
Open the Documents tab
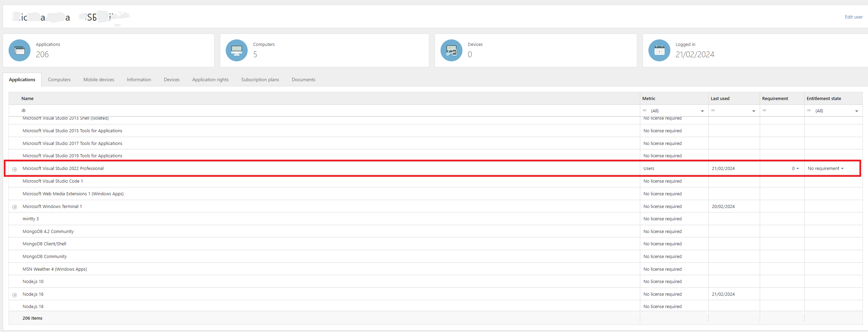[303, 79]
